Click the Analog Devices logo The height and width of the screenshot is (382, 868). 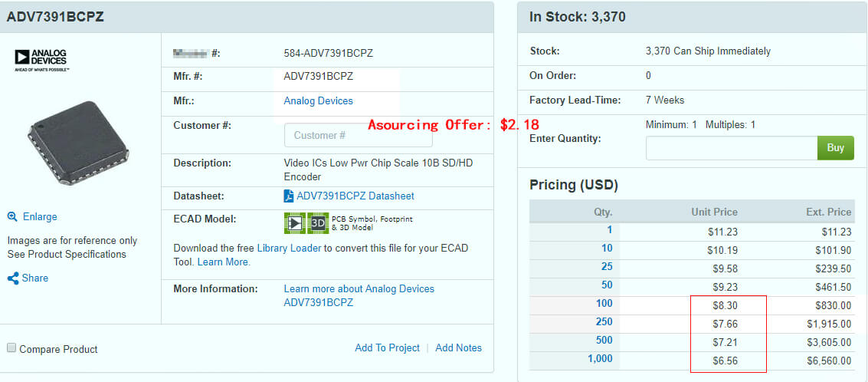click(x=41, y=61)
